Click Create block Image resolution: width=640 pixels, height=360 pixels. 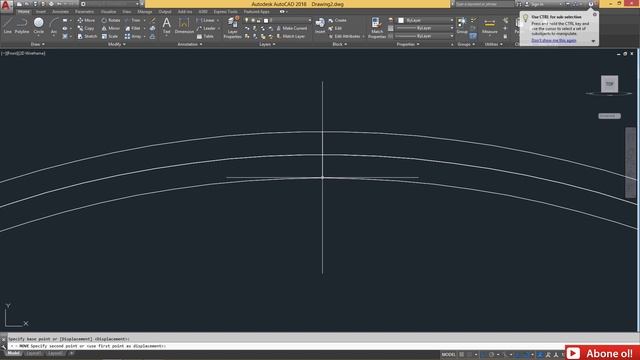(338, 20)
